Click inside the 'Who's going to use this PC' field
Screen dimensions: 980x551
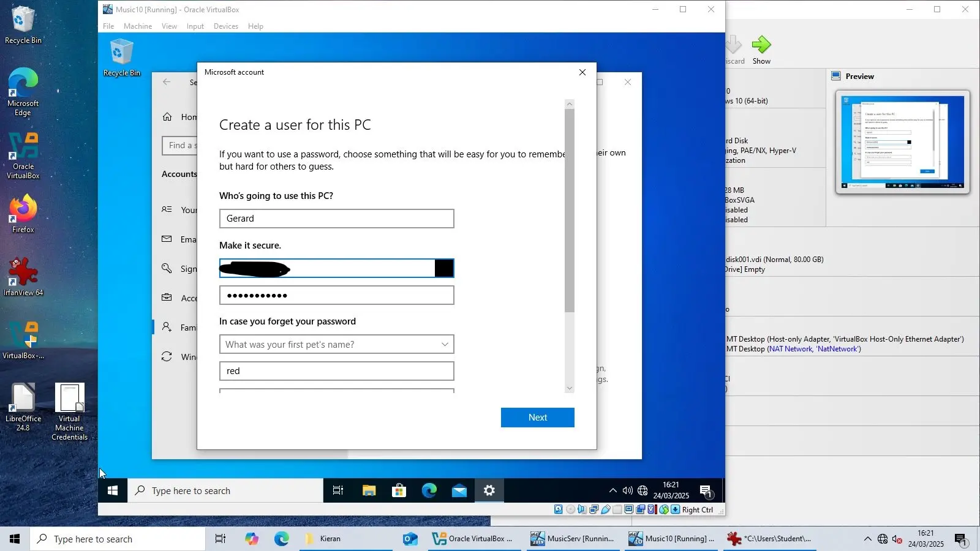(336, 219)
